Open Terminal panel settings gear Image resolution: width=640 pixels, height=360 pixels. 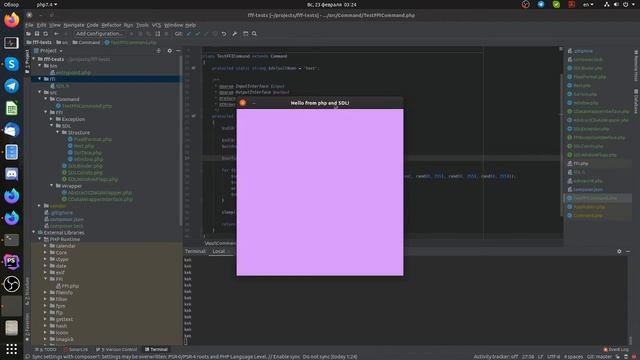[619, 251]
